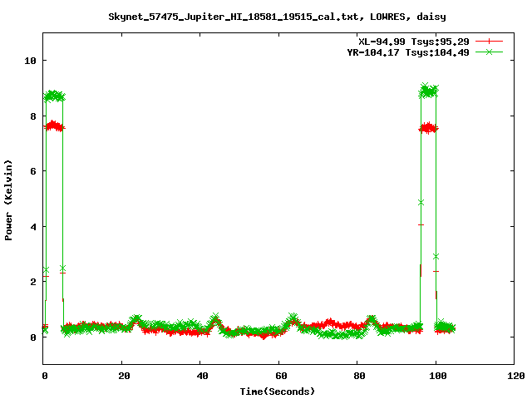The image size is (532, 399).
Task: Click the green data marker at 4.9 Kelvin
Action: [x=421, y=203]
